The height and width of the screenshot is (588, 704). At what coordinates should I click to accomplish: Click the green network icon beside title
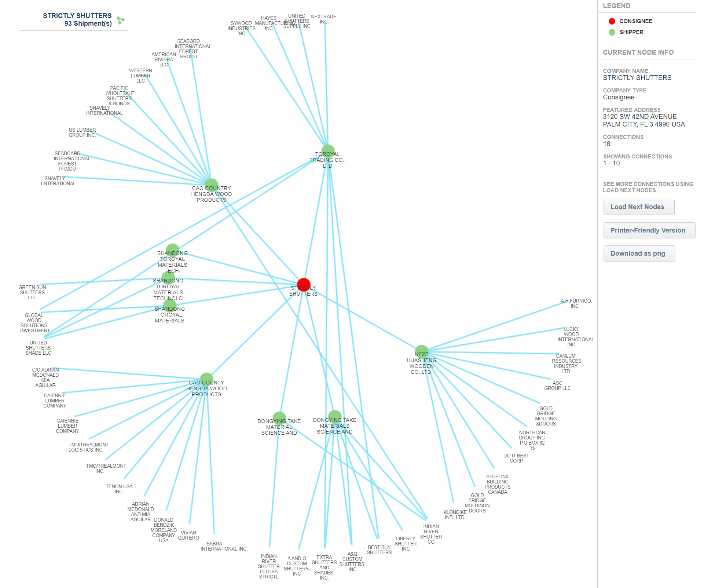pyautogui.click(x=121, y=20)
